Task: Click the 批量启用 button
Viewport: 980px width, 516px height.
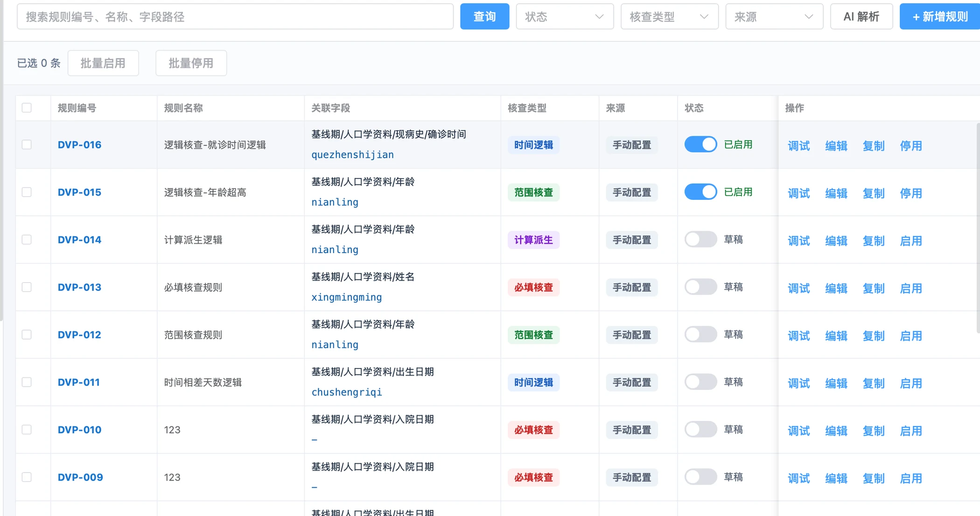Action: click(103, 63)
